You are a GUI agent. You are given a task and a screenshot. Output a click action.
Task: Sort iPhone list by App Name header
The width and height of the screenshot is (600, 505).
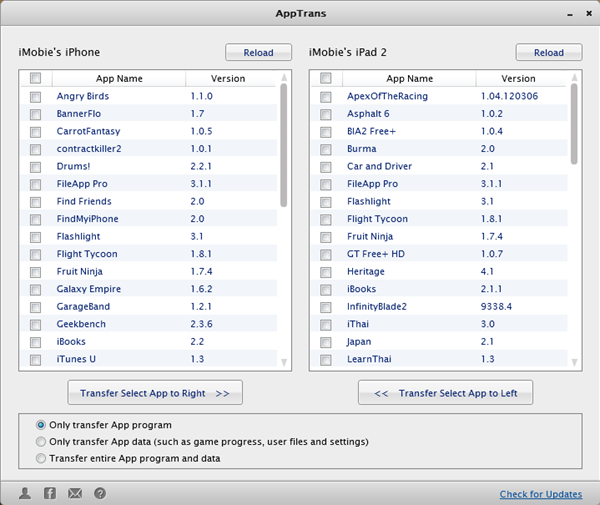(119, 78)
